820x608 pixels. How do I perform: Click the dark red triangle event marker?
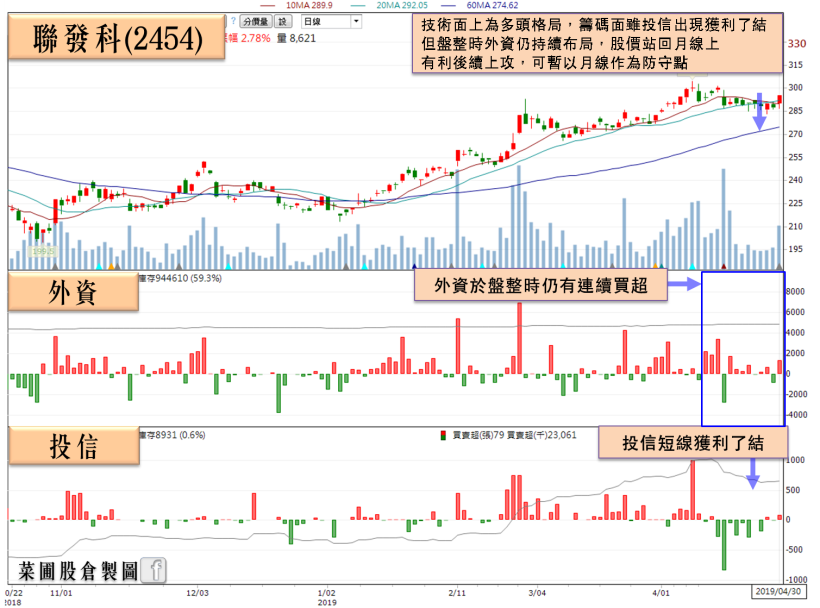(724, 266)
